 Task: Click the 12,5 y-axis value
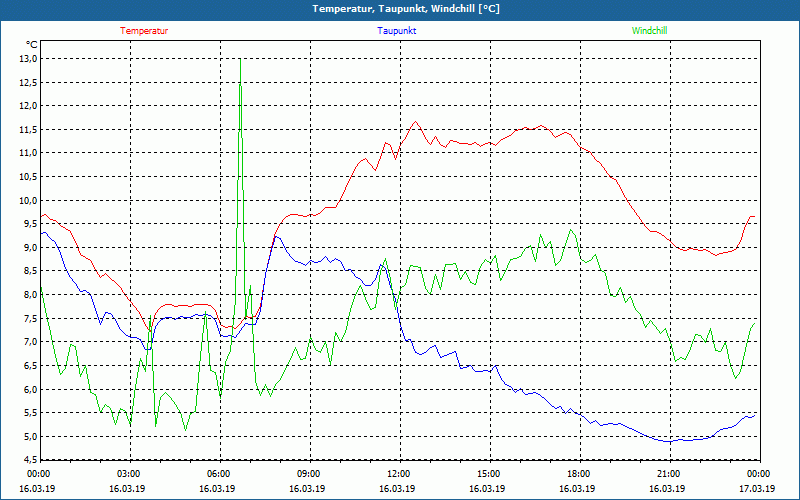[28, 82]
